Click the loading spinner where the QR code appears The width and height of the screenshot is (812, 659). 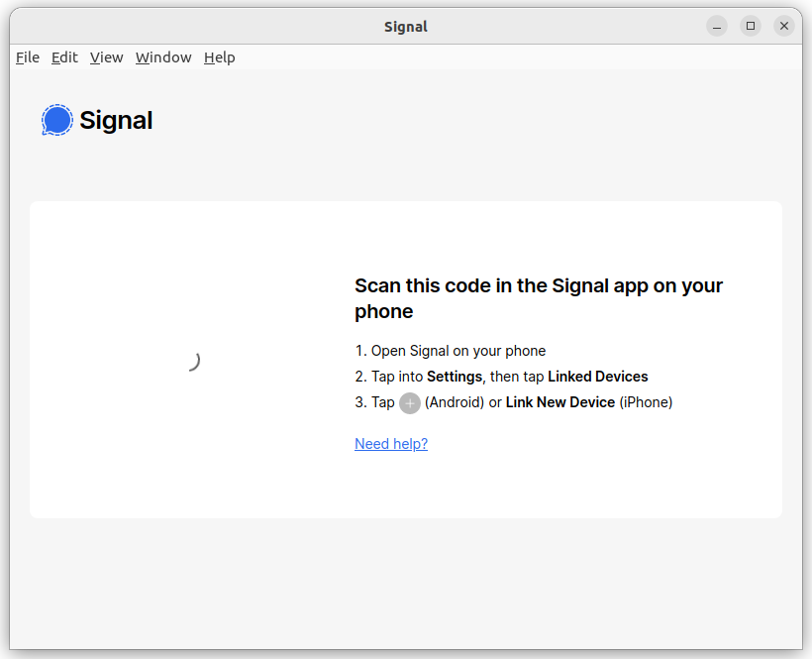tap(194, 361)
